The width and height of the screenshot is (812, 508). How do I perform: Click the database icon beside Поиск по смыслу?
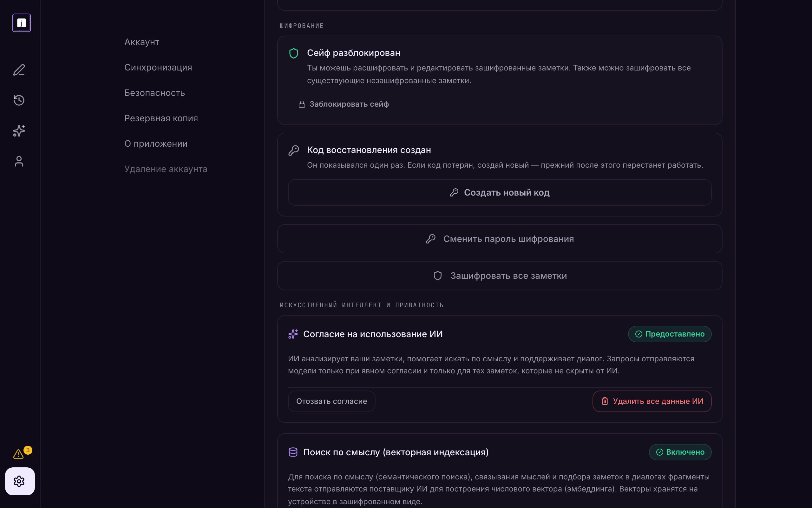click(x=293, y=452)
